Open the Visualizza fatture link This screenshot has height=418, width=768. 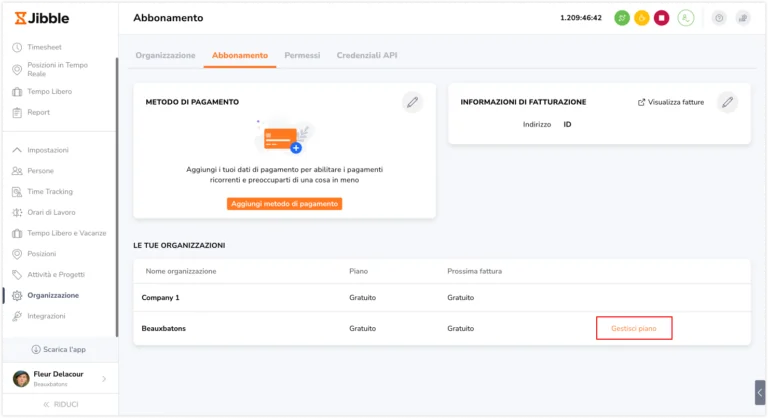tap(672, 102)
